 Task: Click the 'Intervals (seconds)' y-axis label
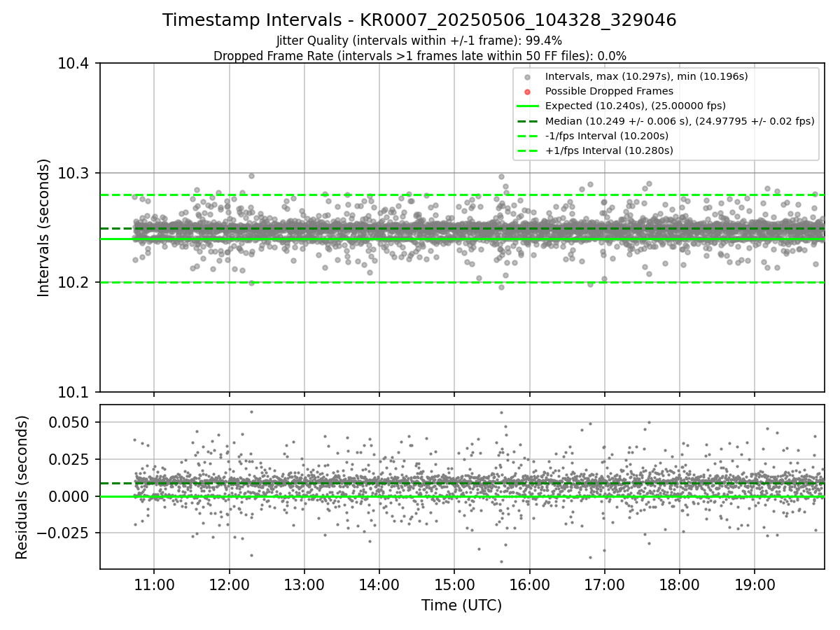coord(44,227)
